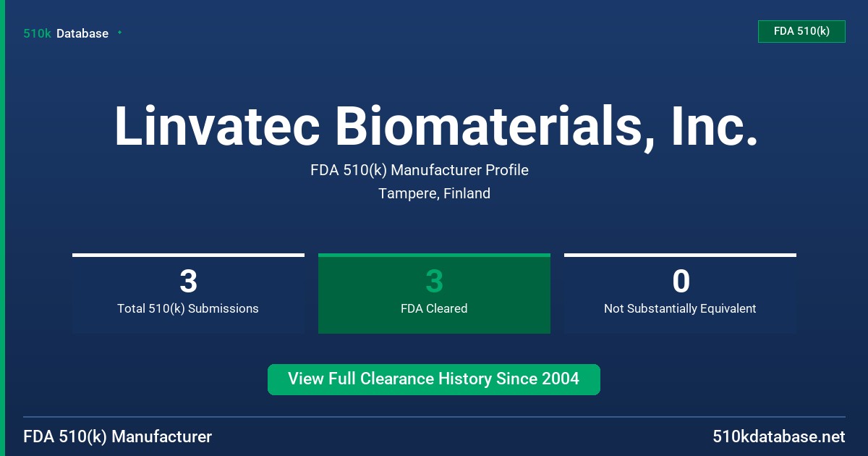Viewport: 868px width, 456px height.
Task: Visit the 510kdatabase.net link
Action: 778,436
